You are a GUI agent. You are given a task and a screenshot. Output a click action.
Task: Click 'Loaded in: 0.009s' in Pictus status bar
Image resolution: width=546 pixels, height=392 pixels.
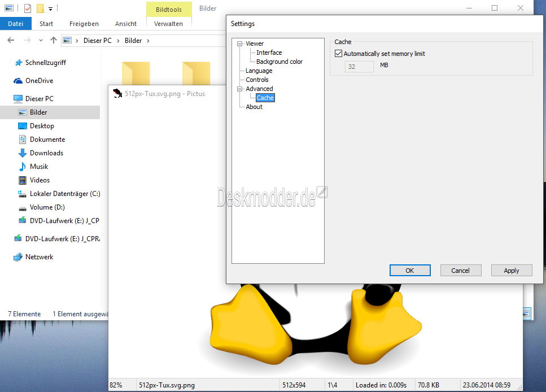click(x=381, y=385)
